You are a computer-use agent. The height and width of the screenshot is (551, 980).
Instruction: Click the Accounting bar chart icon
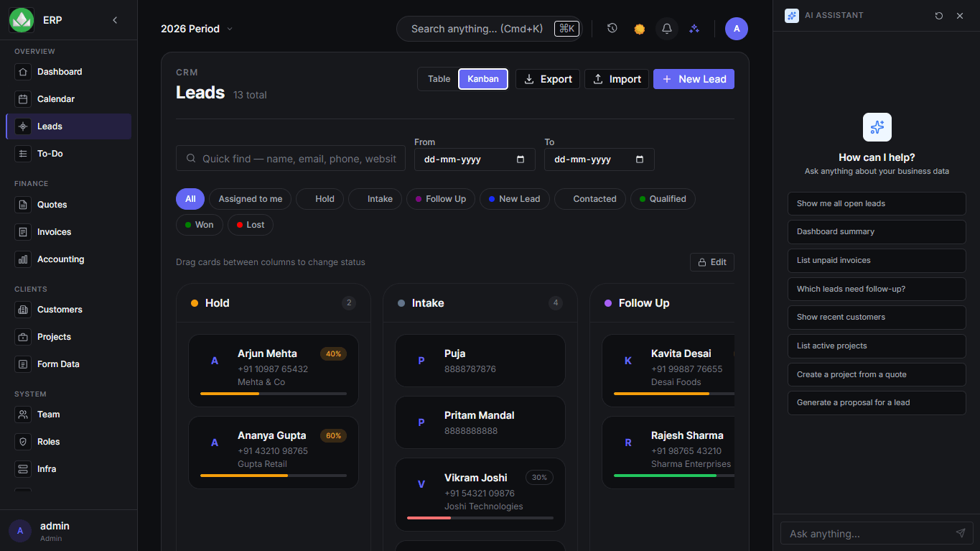(23, 259)
